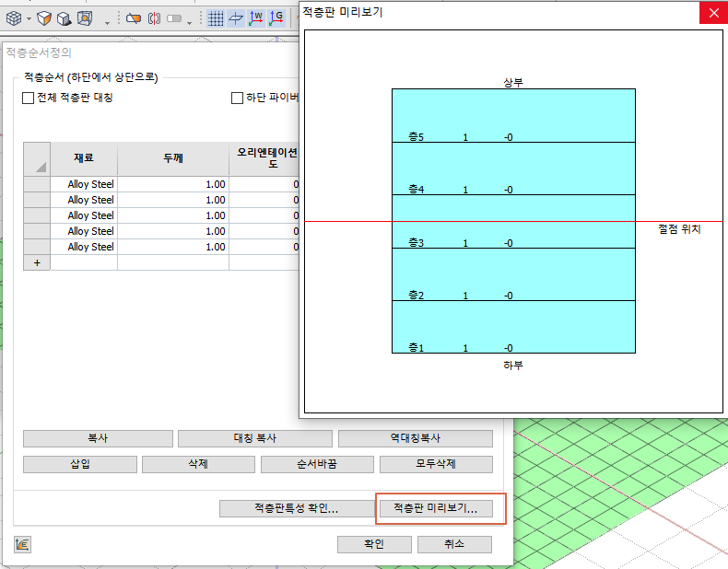This screenshot has width=728, height=569.
Task: Check the 하단 파이버 checkbox
Action: [237, 98]
